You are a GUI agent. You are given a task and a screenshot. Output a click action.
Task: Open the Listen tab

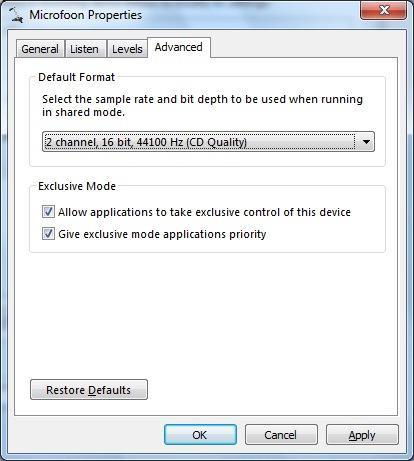click(x=85, y=49)
